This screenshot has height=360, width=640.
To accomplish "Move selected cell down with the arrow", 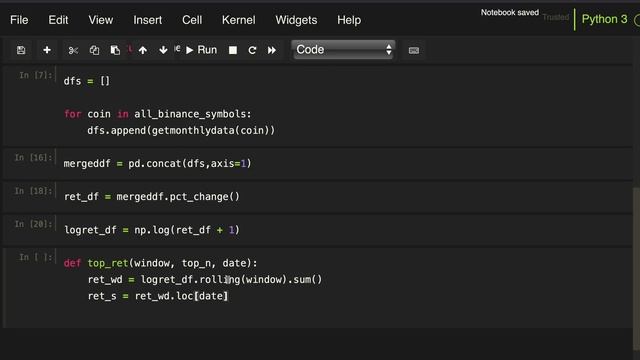I will 163,50.
